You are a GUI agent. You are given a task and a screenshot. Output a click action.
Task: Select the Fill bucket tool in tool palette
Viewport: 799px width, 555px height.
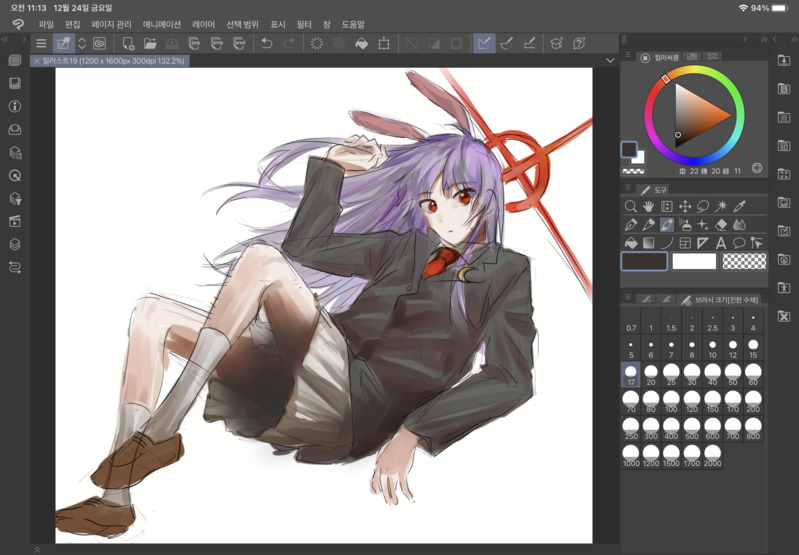(x=630, y=243)
